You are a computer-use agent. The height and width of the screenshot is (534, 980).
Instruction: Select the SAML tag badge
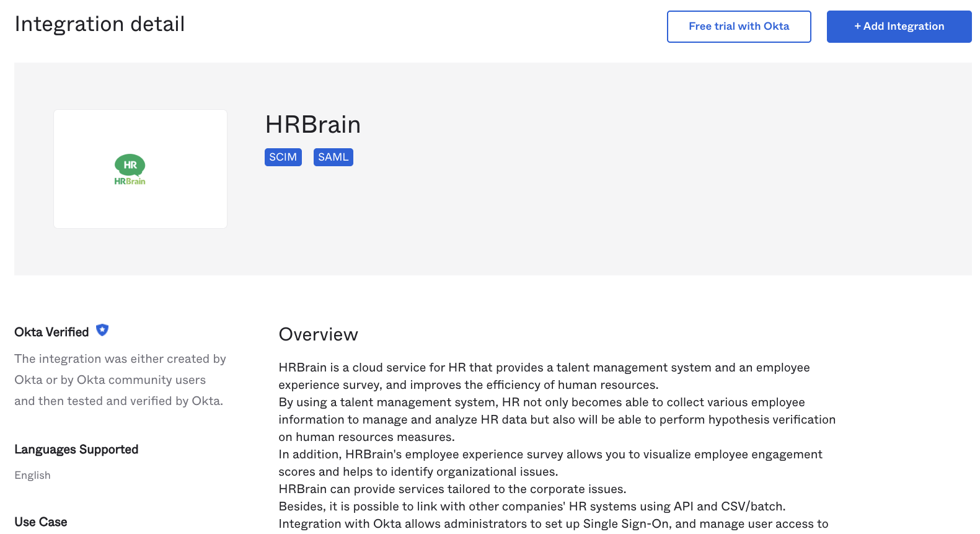coord(333,158)
